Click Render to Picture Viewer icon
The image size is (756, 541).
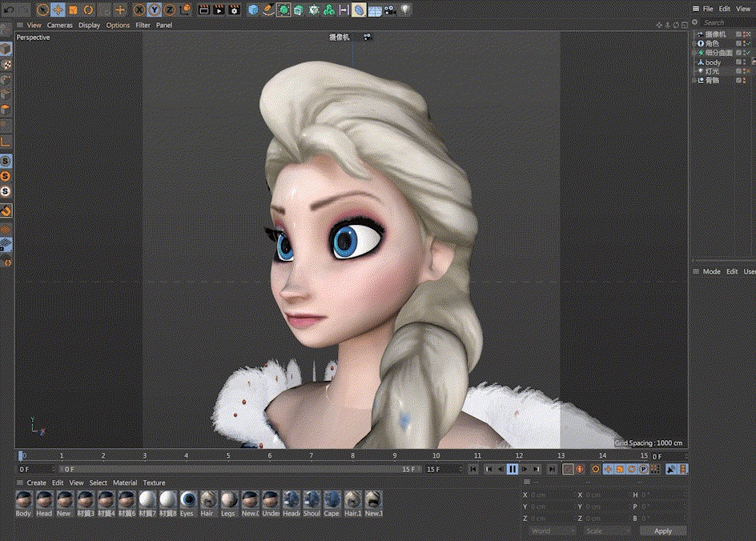[x=219, y=9]
